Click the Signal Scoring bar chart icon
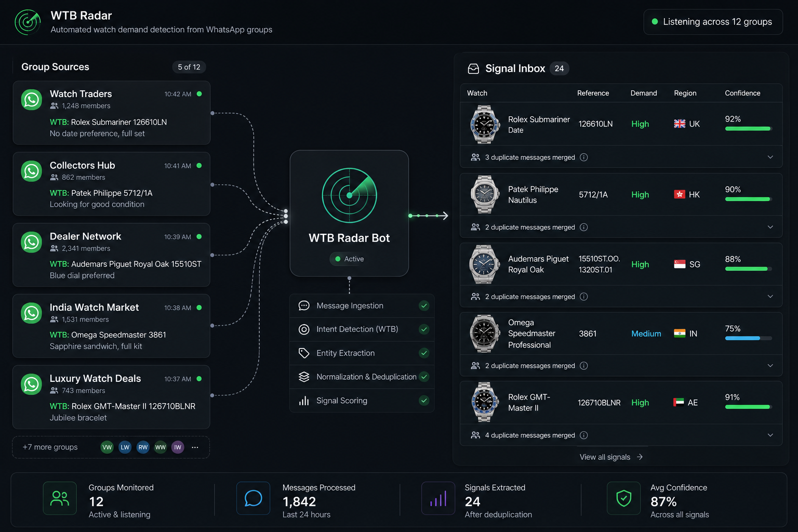Screen dimensions: 798x532 click(304, 401)
